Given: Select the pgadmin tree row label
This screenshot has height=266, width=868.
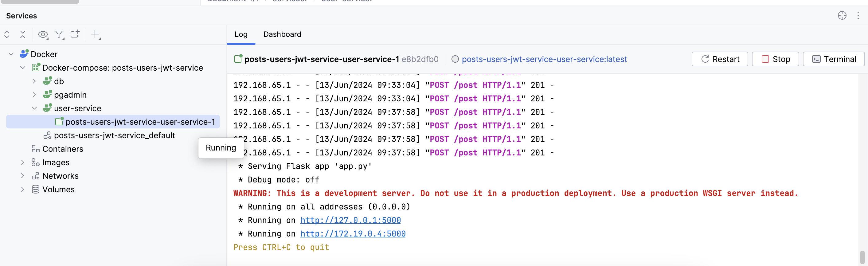Looking at the screenshot, I should click(70, 95).
